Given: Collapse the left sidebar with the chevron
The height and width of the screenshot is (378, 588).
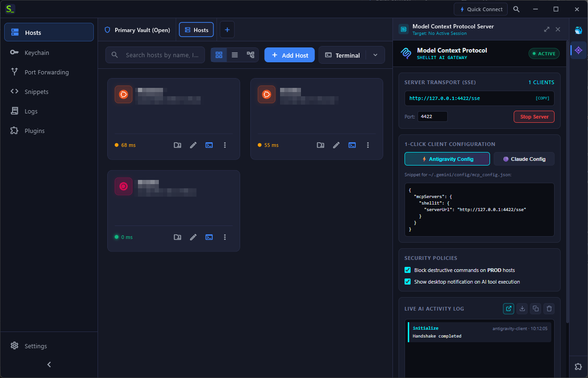Looking at the screenshot, I should (x=49, y=365).
